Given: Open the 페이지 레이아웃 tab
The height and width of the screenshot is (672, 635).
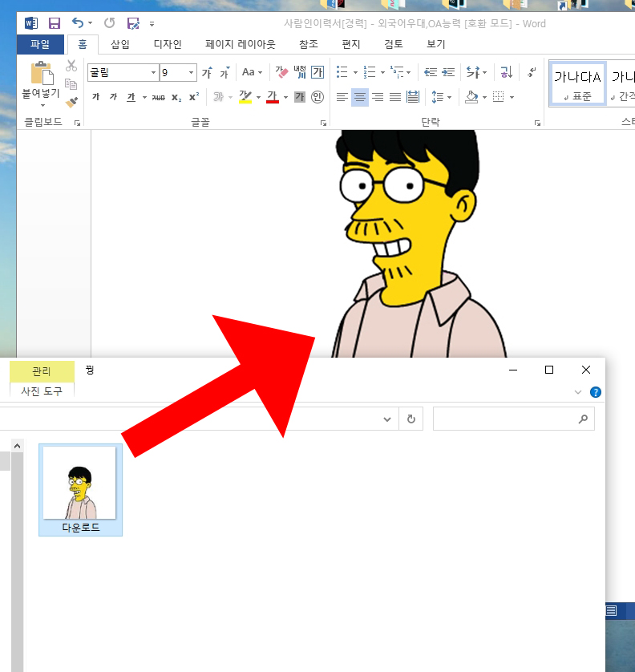Looking at the screenshot, I should point(240,44).
